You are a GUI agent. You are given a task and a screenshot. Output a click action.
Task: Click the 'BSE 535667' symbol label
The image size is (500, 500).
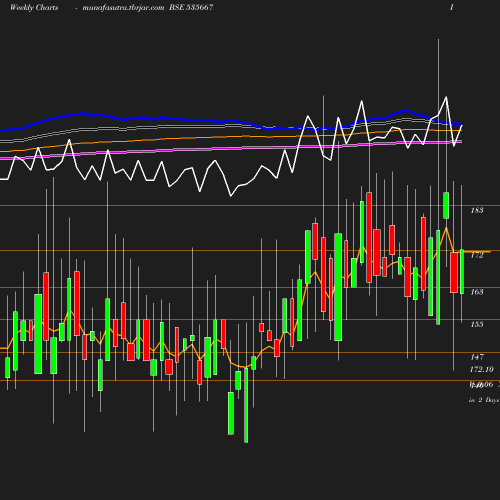pyautogui.click(x=191, y=7)
